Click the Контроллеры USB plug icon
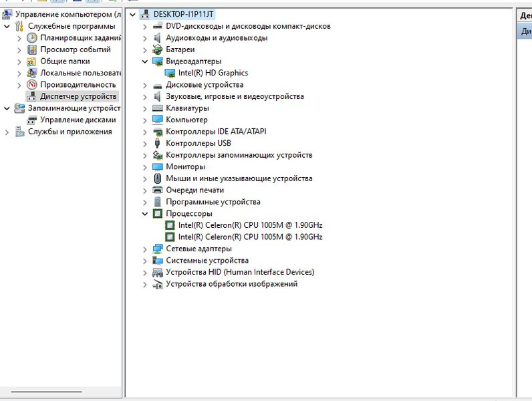 tap(157, 143)
